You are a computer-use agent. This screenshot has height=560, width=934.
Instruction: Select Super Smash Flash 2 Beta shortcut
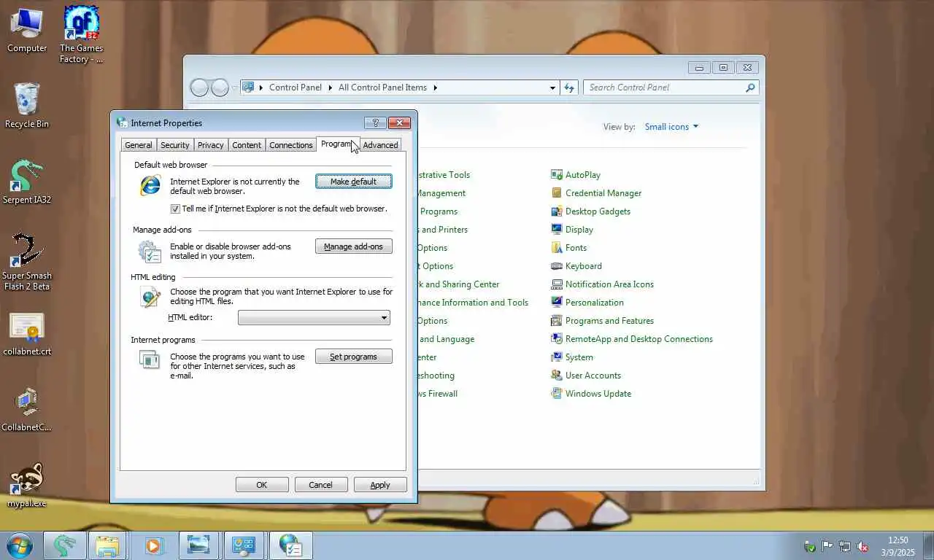pyautogui.click(x=27, y=262)
